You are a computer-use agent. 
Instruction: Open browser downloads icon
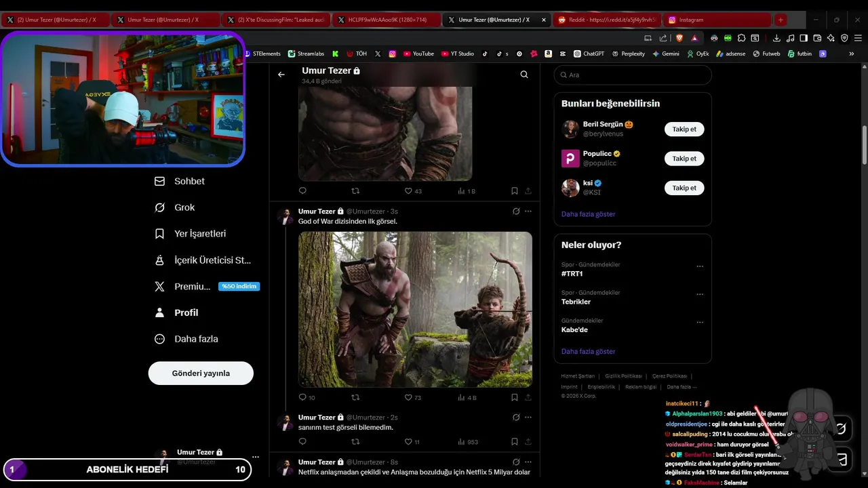pos(776,38)
